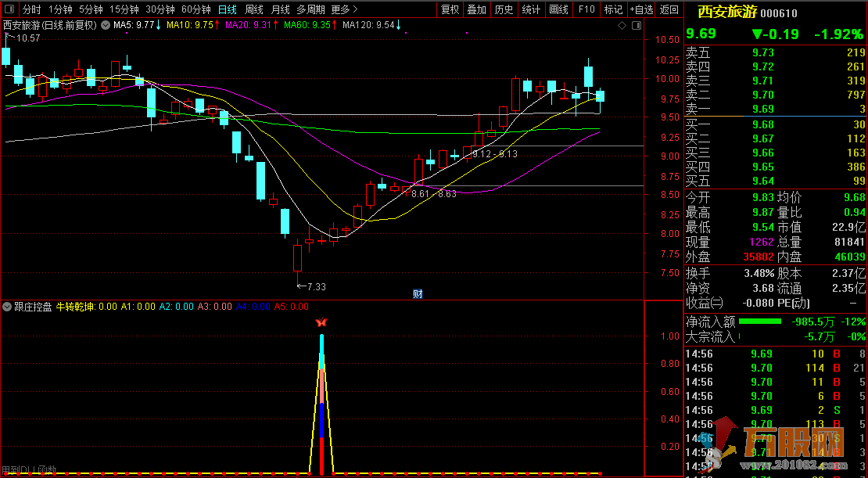Click the A1: 0.00 label
868x478 pixels.
138,307
